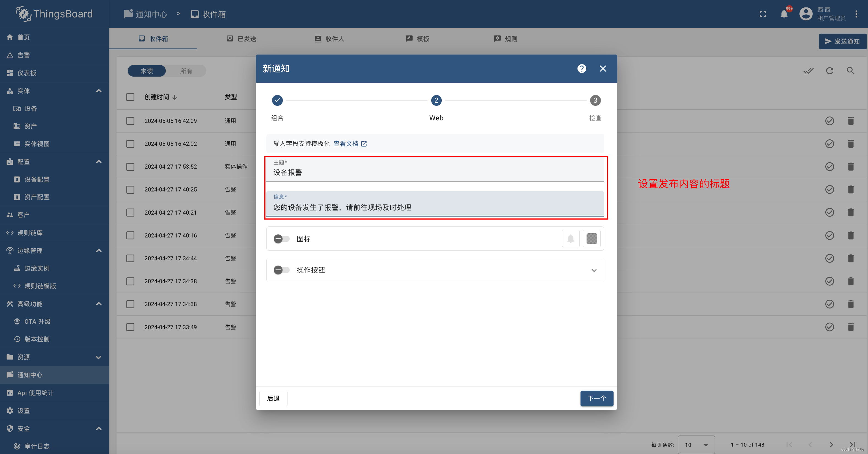Delete the 2024-05-05 16:42:09 notification
The image size is (868, 454).
pos(850,121)
